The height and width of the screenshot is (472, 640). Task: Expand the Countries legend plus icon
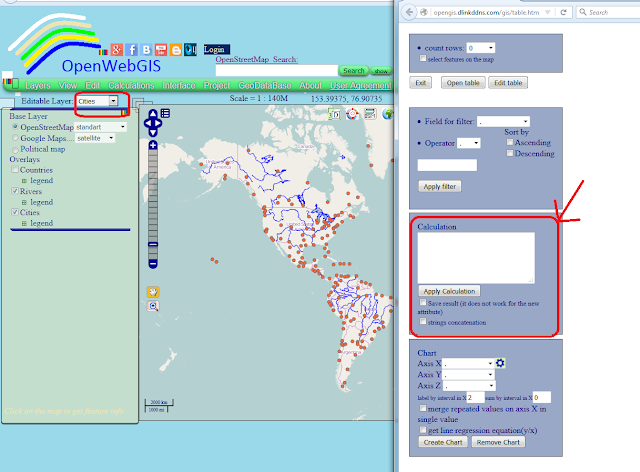[24, 180]
